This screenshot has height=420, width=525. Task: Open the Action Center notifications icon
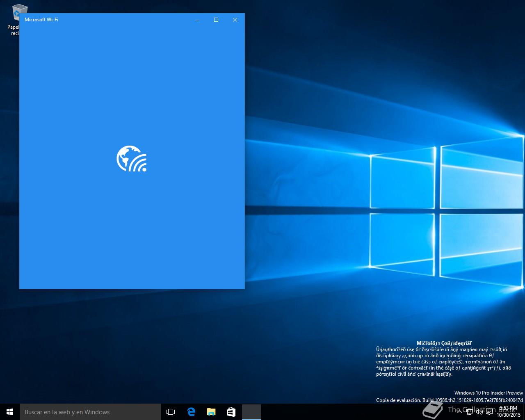[x=489, y=412]
